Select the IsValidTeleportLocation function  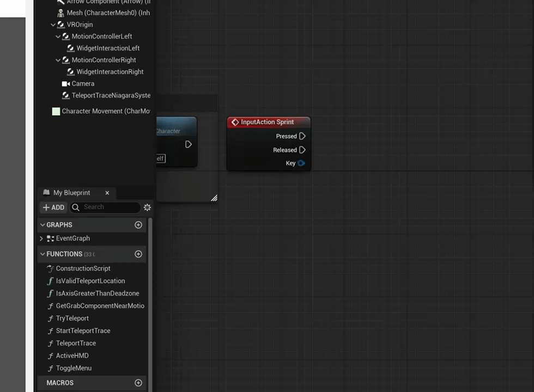click(x=90, y=280)
